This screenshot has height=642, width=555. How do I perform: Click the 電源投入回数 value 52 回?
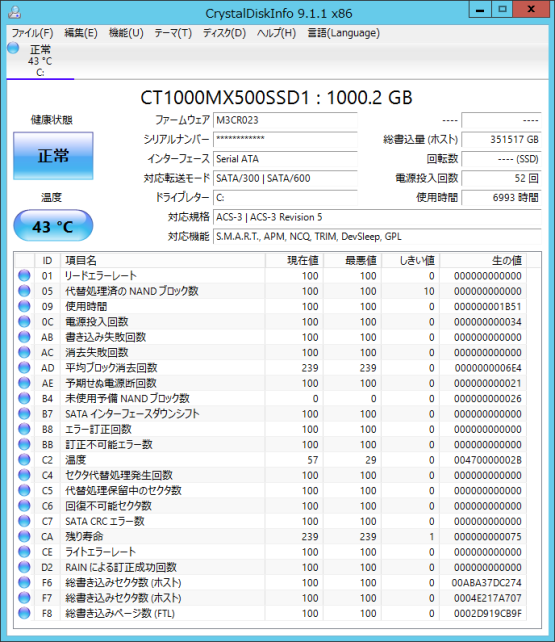pyautogui.click(x=501, y=179)
